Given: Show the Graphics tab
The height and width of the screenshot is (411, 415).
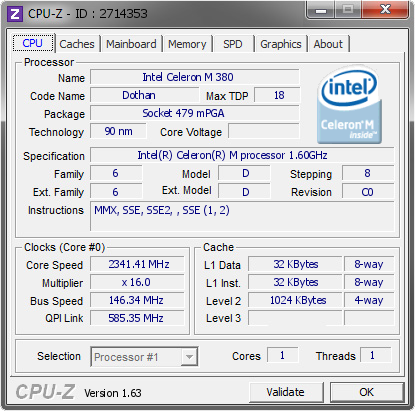Looking at the screenshot, I should [281, 44].
